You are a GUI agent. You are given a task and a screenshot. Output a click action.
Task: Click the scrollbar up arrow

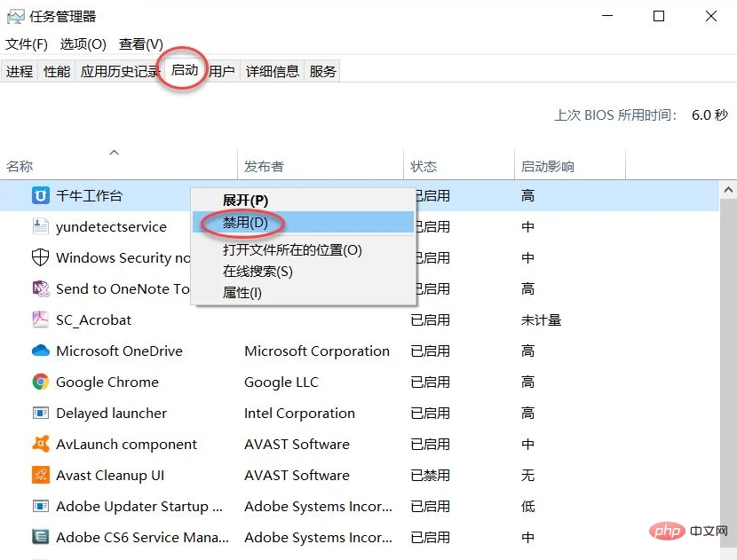click(728, 190)
